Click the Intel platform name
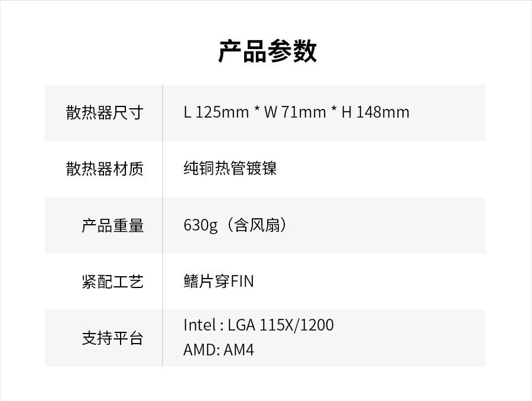Screen dimensions: 532x401 [200, 325]
